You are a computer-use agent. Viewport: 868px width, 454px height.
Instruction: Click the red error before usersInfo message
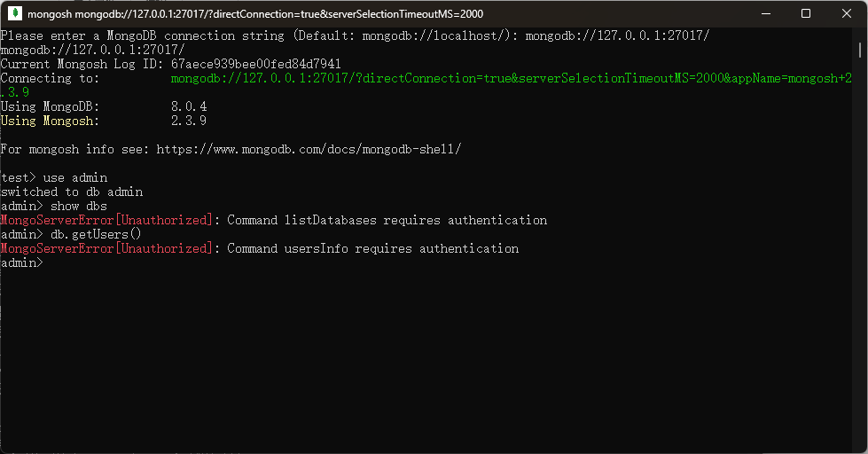pyautogui.click(x=106, y=248)
